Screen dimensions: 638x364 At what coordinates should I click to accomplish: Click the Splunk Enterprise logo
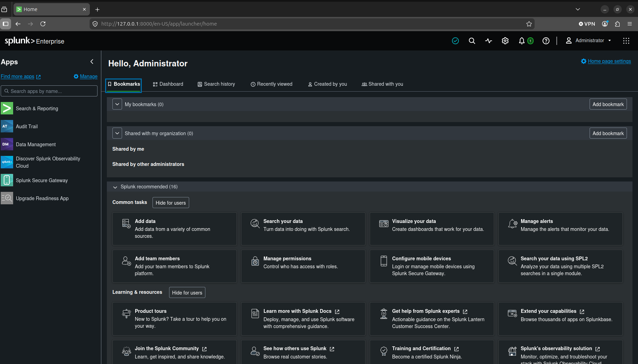pos(34,41)
